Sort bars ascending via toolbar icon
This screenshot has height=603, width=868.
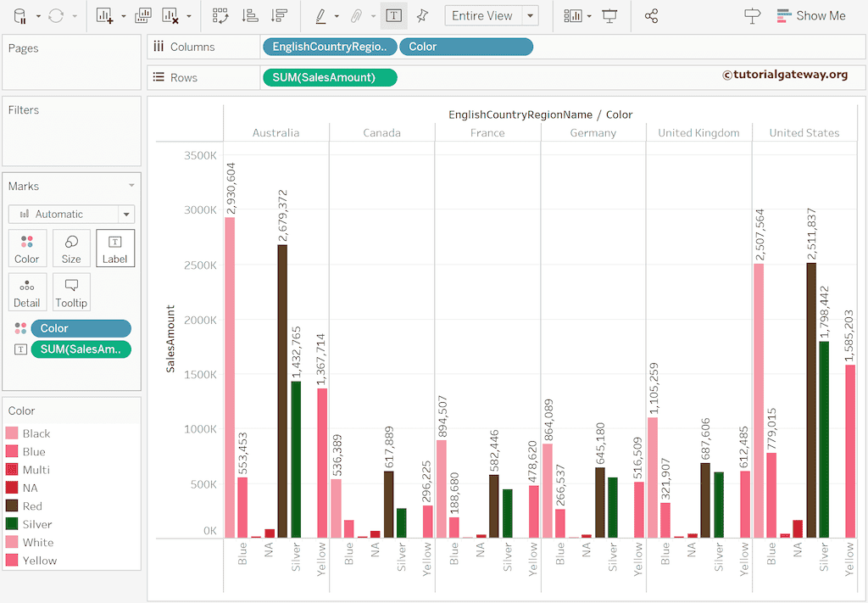(x=250, y=15)
